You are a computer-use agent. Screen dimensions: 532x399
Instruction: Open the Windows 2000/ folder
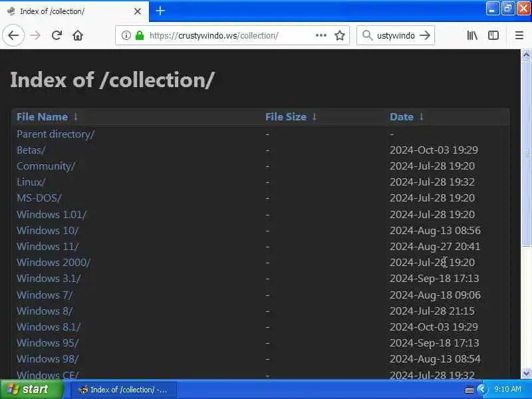point(54,262)
